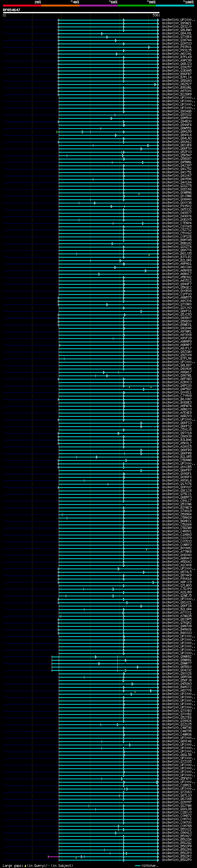Click the orange ~40% identity color bar
The width and height of the screenshot is (197, 868).
tap(60, 6)
